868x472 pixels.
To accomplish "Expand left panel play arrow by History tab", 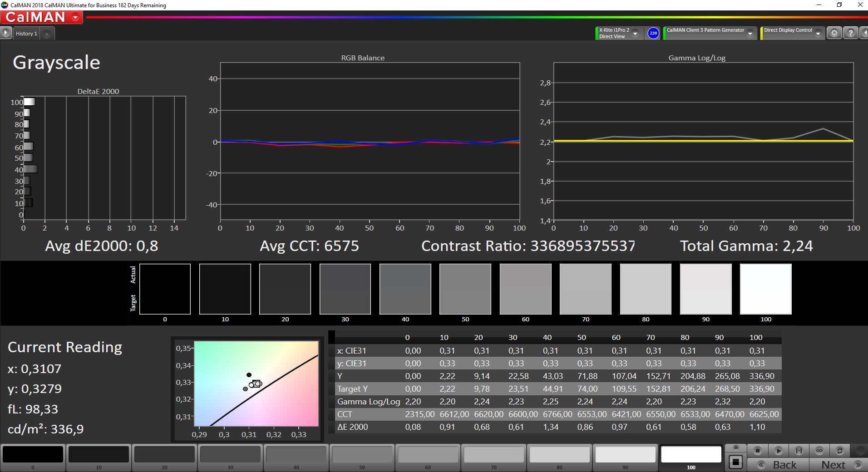I will point(5,33).
